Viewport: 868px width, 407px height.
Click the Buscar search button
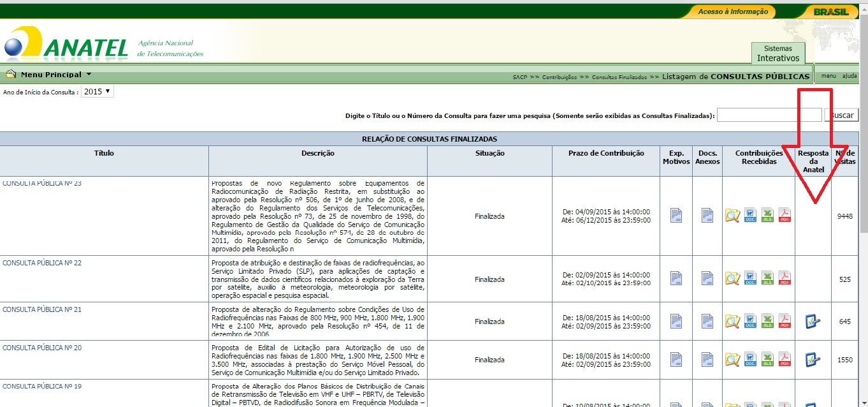point(842,115)
